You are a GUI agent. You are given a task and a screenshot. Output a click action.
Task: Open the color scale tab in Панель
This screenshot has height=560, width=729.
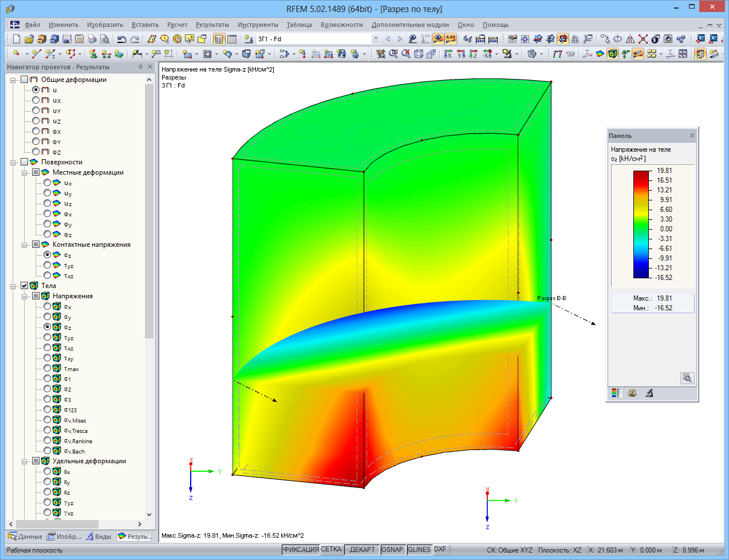[x=616, y=393]
